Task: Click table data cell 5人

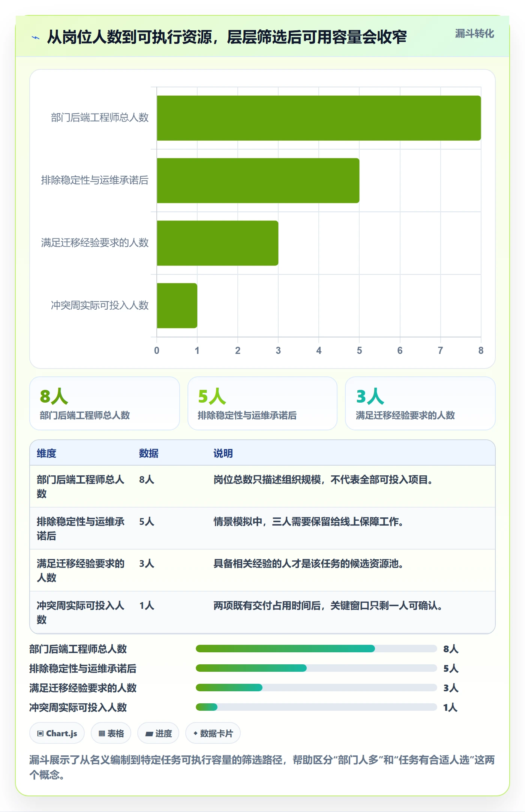Action: (x=147, y=521)
